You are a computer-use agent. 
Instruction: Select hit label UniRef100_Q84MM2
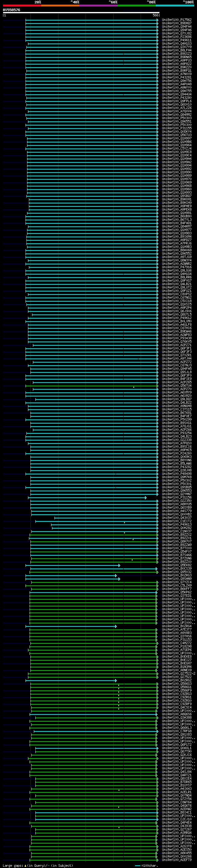176,115
